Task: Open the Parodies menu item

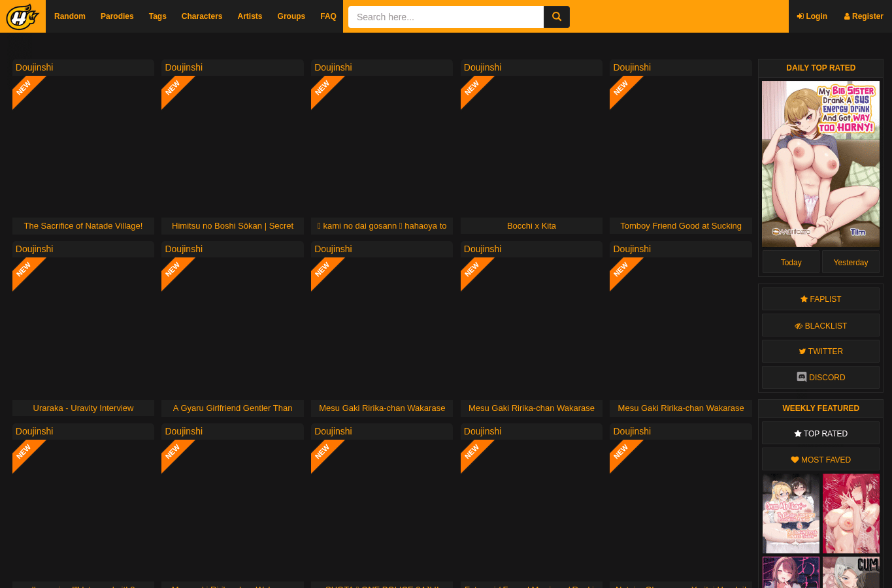Action: [117, 16]
